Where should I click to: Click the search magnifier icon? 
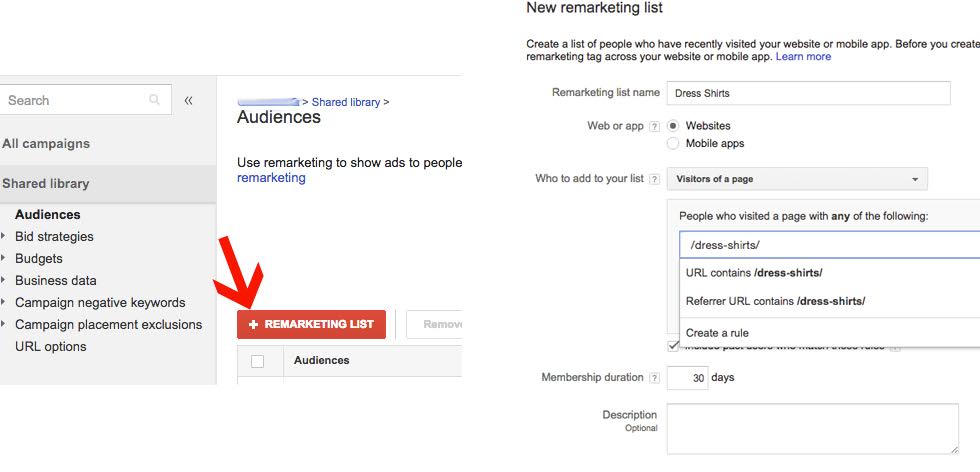click(x=154, y=100)
